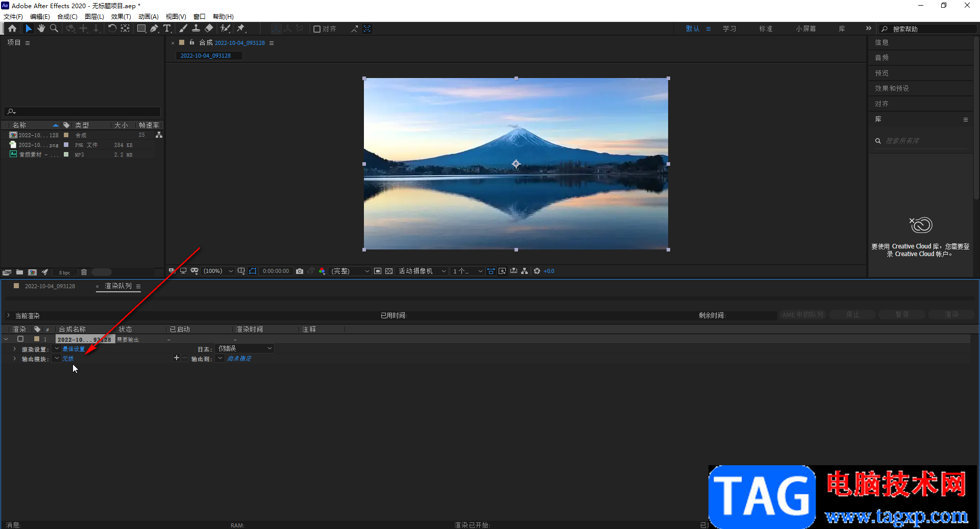The height and width of the screenshot is (529, 980).
Task: Switch to the 2022-10-04_093128 timeline tab
Action: click(50, 286)
